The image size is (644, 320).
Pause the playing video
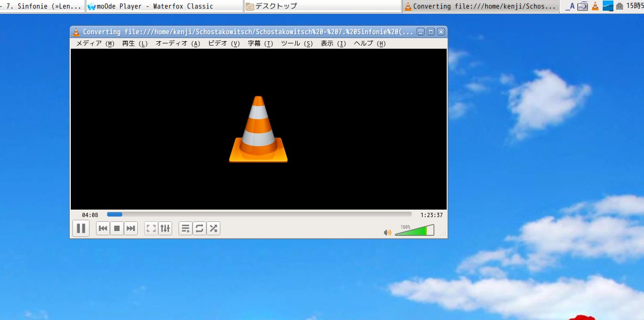click(81, 228)
